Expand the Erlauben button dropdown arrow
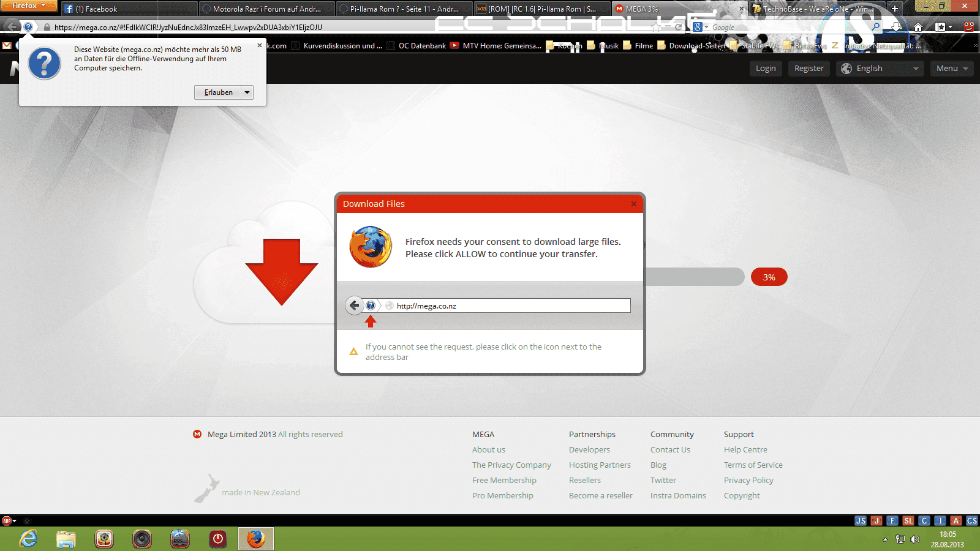 pyautogui.click(x=247, y=92)
